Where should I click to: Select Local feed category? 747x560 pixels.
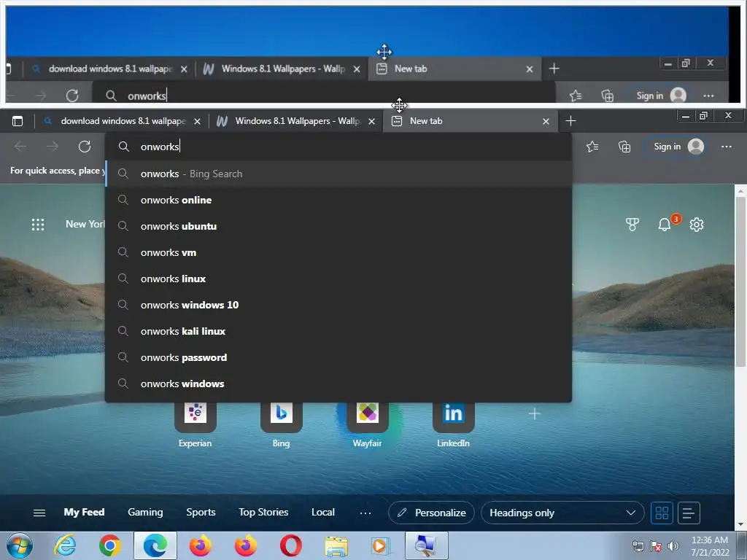point(323,513)
